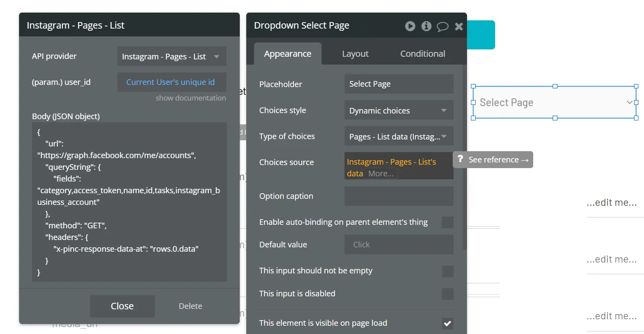
Task: Check This input should not be empty
Action: pyautogui.click(x=448, y=271)
